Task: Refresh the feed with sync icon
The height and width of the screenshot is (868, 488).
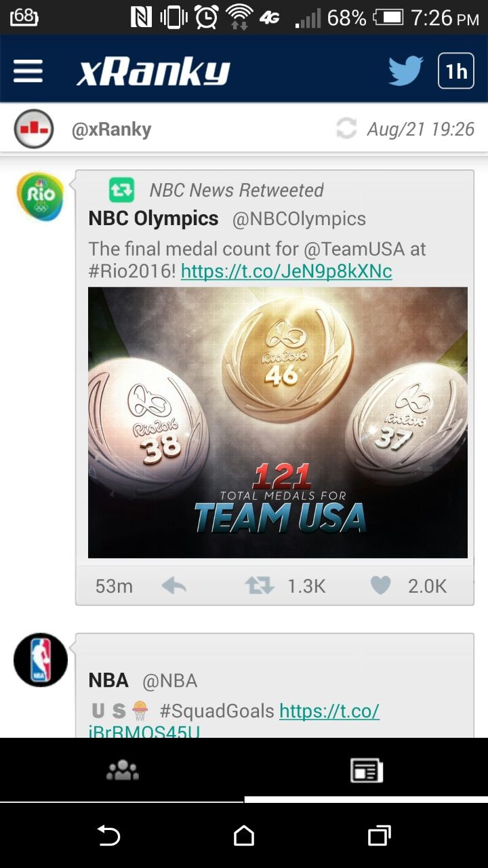Action: tap(346, 129)
